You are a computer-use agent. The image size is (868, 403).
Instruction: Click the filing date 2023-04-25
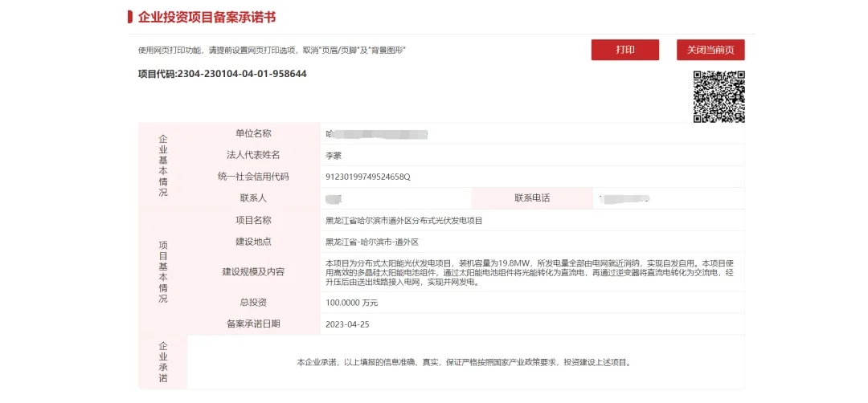tap(347, 324)
